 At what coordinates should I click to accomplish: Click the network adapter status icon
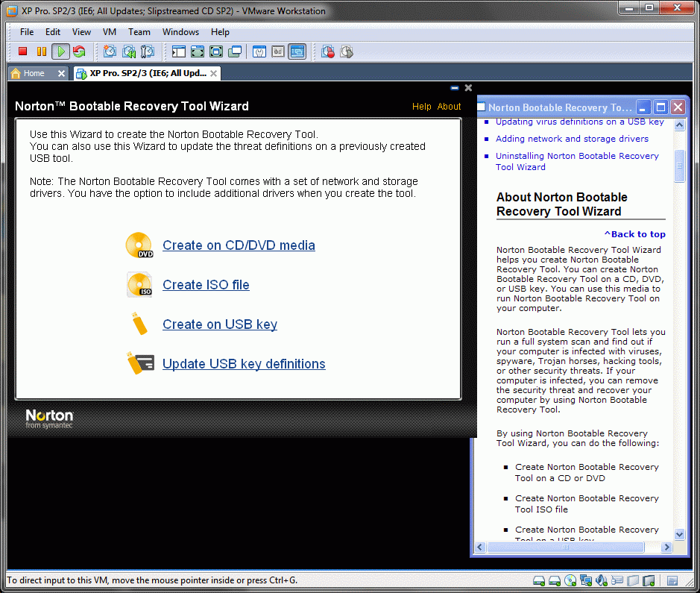(586, 580)
